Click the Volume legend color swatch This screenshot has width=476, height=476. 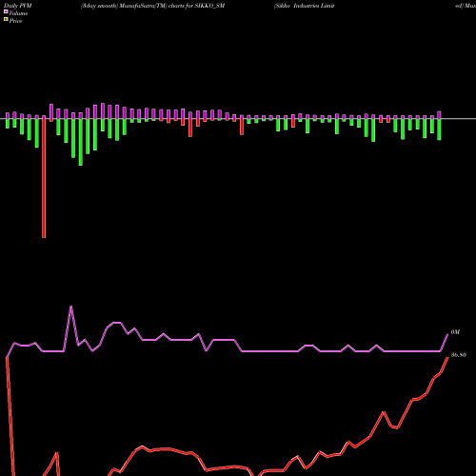pyautogui.click(x=6, y=12)
